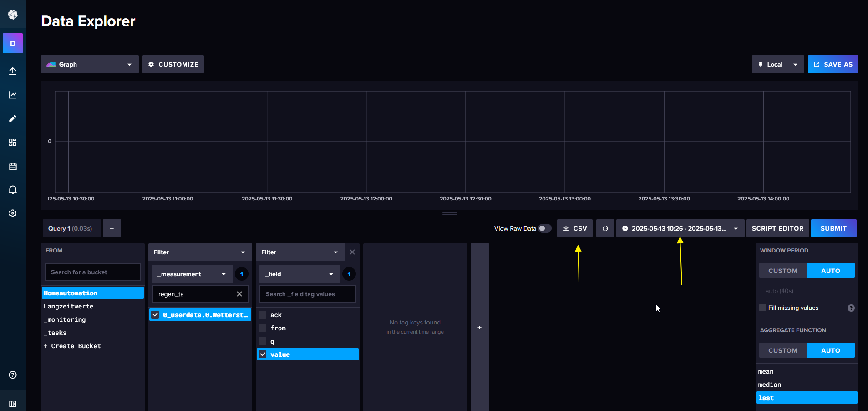This screenshot has width=868, height=411.
Task: Set aggregate function to AUTO
Action: (x=831, y=350)
